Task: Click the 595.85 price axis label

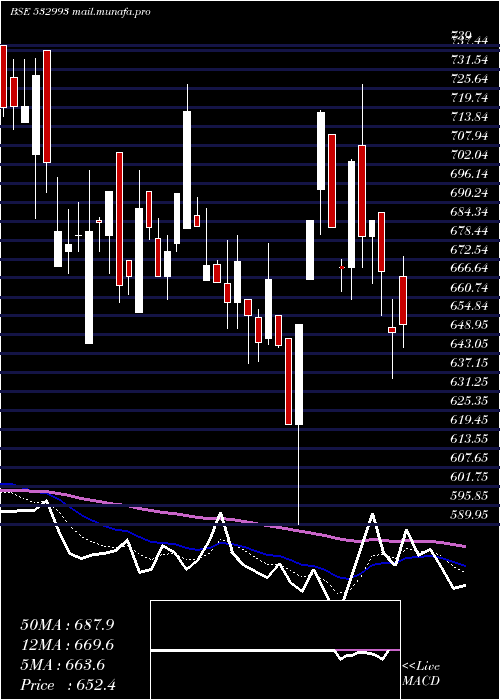Action: 469,496
